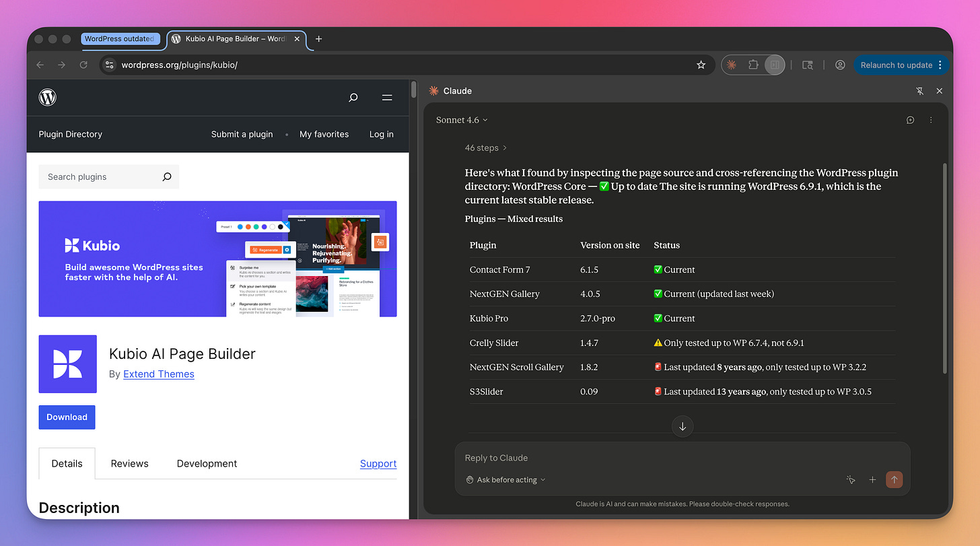
Task: Bookmark this page with the star icon
Action: click(701, 65)
